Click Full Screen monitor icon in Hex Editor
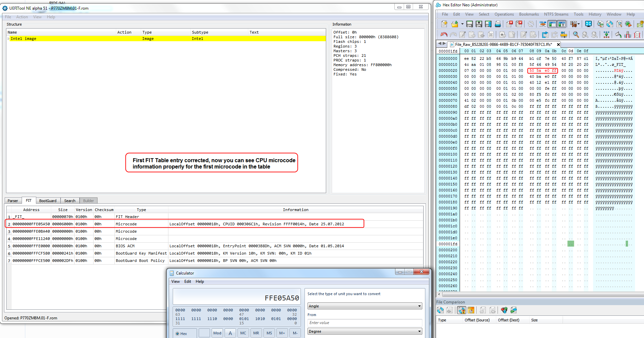Image resolution: width=644 pixels, height=338 pixels. (x=588, y=24)
